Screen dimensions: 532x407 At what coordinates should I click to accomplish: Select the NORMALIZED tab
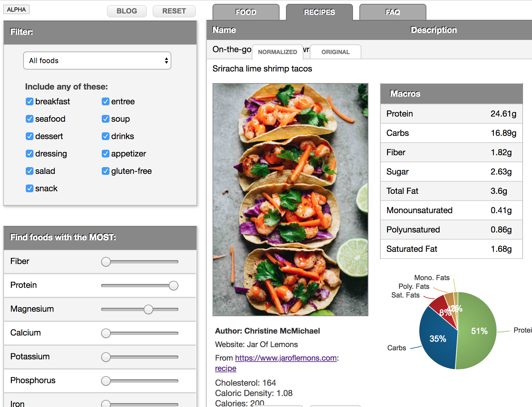click(x=278, y=52)
